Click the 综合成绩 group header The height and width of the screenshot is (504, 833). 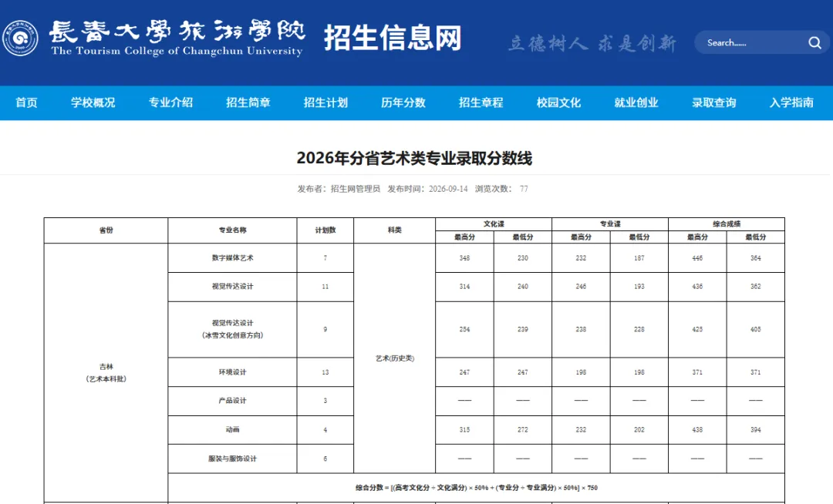coord(727,224)
